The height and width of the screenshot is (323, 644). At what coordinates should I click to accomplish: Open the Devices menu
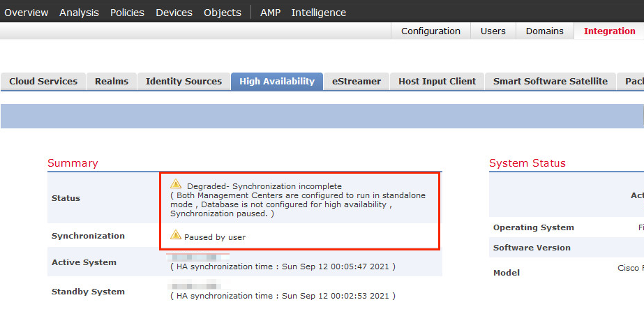(x=174, y=13)
